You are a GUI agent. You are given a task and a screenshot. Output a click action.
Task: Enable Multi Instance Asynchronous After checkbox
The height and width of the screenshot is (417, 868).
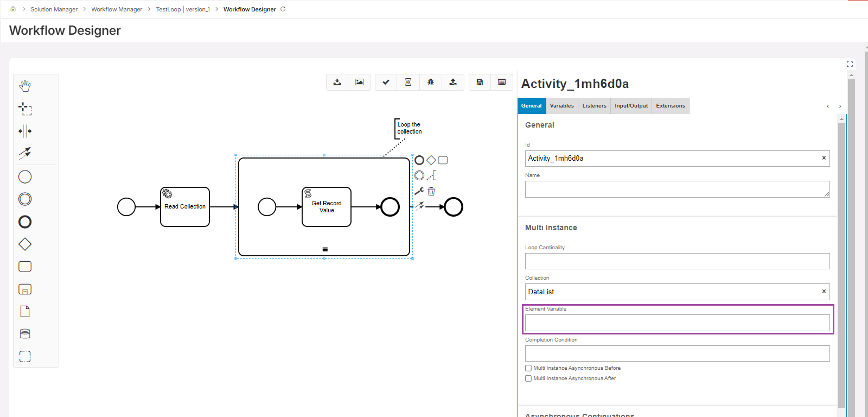click(528, 378)
